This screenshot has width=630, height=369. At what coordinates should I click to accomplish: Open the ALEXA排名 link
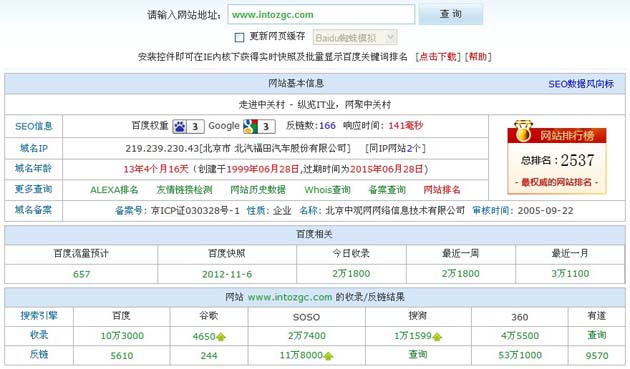(x=114, y=190)
